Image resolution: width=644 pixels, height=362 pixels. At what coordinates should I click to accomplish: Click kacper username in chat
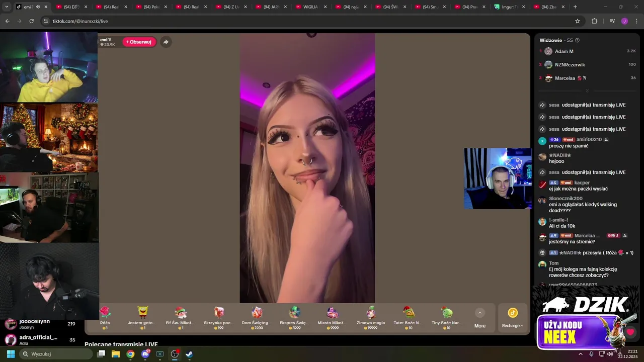582,183
